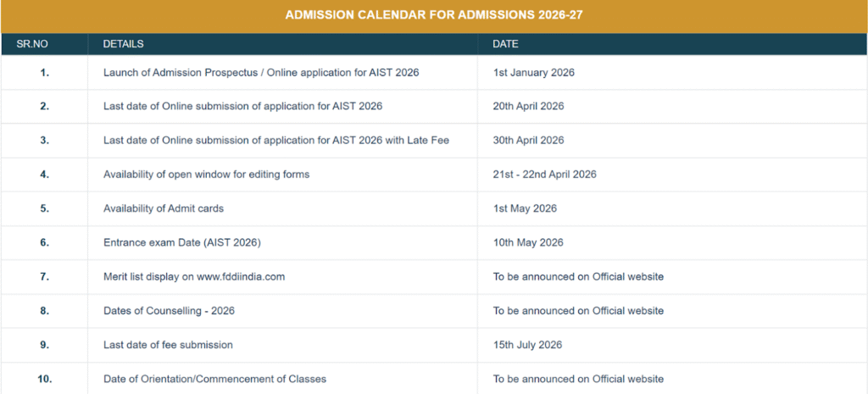Click Last date of fee submission text
The width and height of the screenshot is (868, 394).
click(x=168, y=345)
